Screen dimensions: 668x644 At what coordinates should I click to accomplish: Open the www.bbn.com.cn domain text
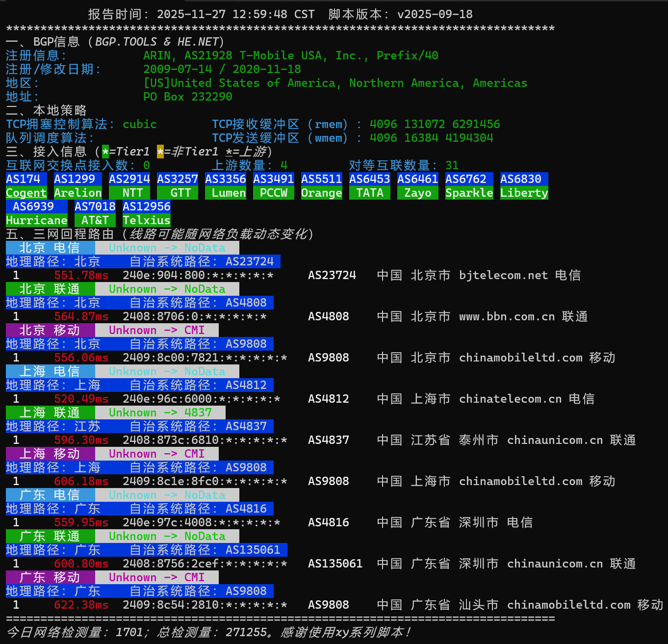507,316
